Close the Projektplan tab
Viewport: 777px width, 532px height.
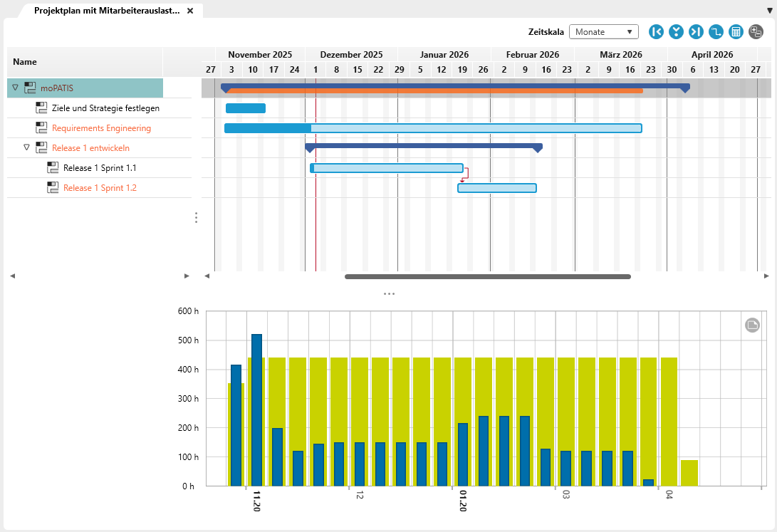coord(190,11)
